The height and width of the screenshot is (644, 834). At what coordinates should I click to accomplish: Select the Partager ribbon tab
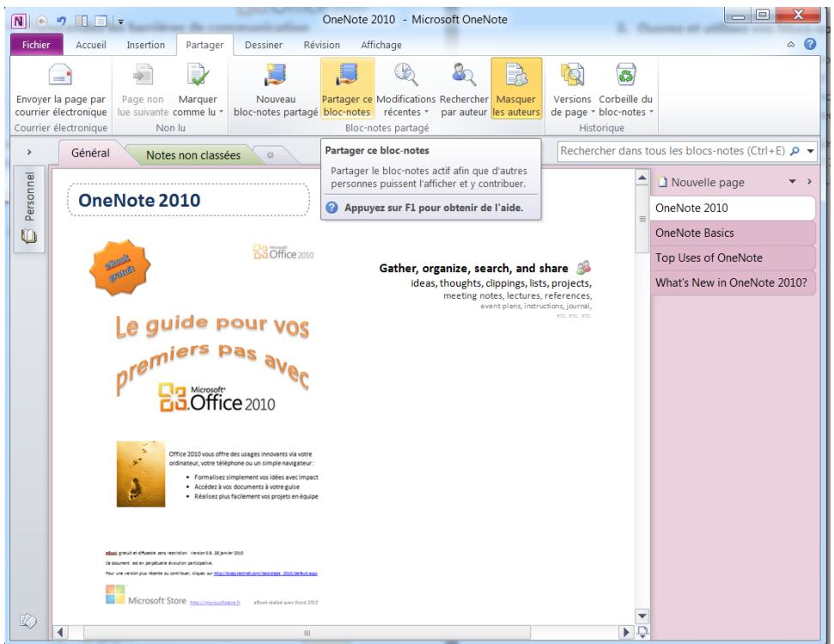click(x=204, y=45)
